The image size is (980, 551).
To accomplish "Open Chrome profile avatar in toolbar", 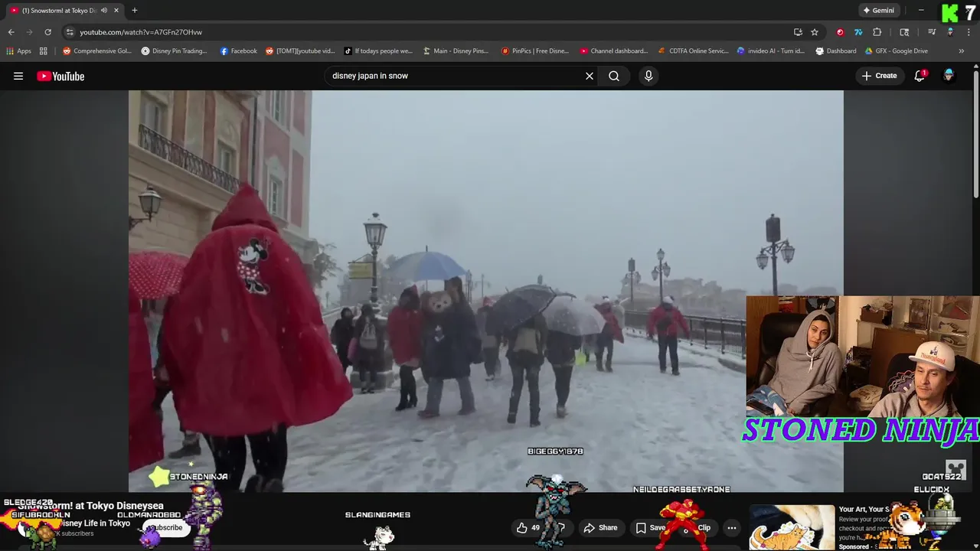I will click(x=950, y=32).
